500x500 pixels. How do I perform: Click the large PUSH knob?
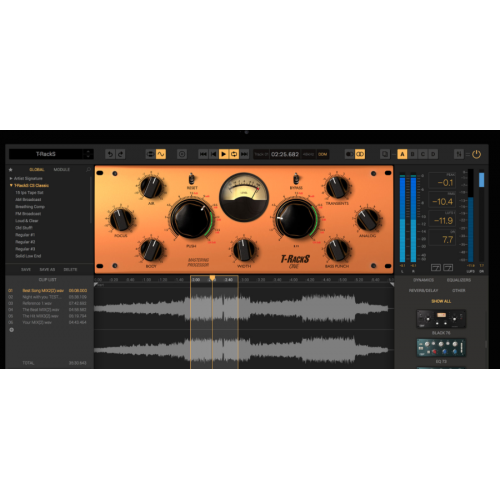click(x=191, y=219)
